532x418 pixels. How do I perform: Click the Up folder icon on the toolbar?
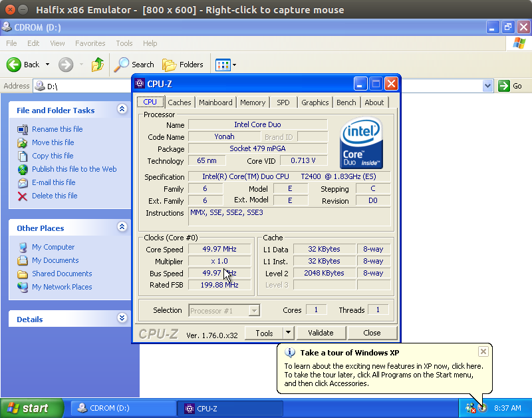pos(96,65)
